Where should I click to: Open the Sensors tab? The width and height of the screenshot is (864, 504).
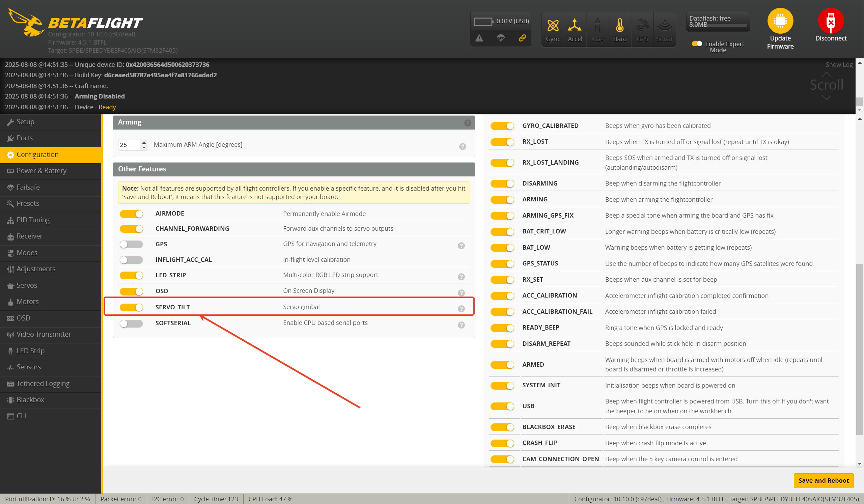coord(51,367)
